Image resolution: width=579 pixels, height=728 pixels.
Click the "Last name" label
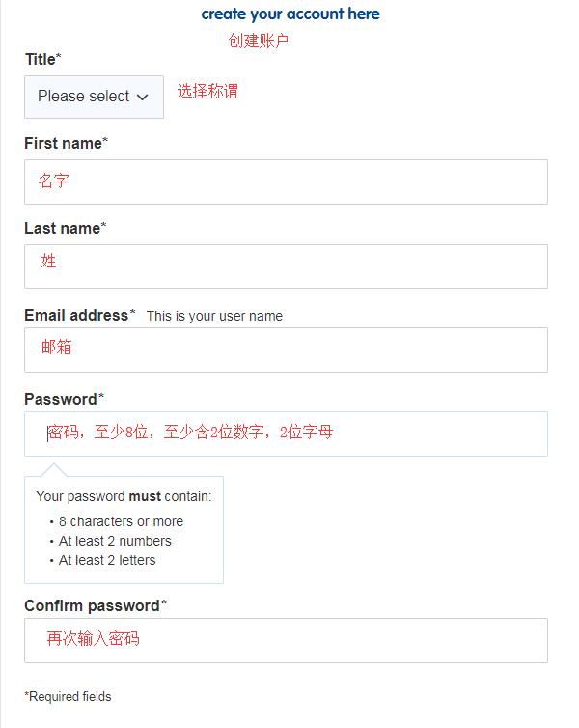point(63,229)
